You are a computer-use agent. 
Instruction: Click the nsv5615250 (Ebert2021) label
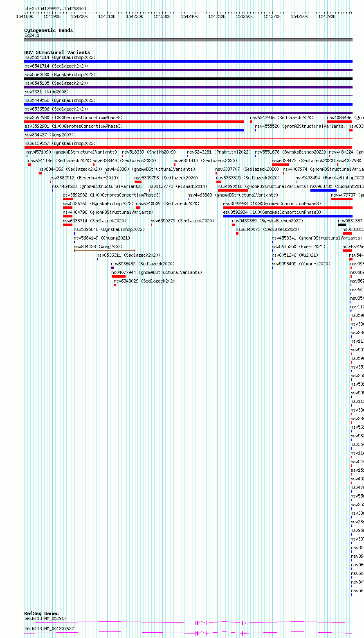(299, 247)
